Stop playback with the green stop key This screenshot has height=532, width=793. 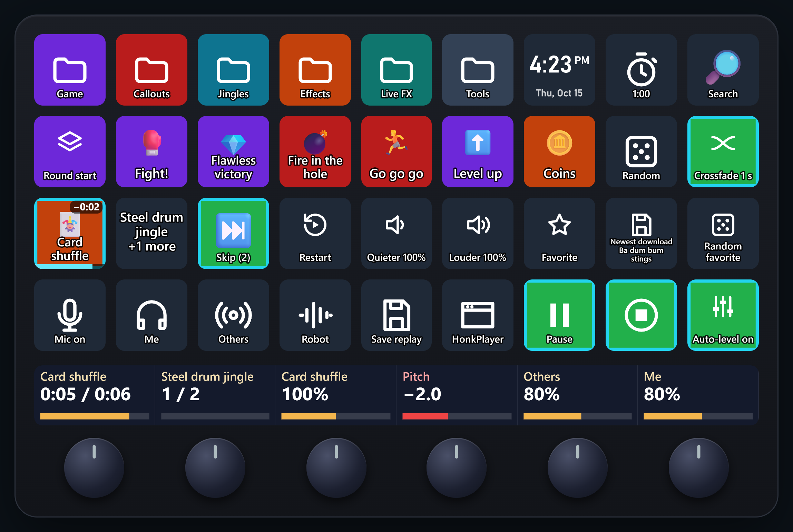(x=641, y=315)
